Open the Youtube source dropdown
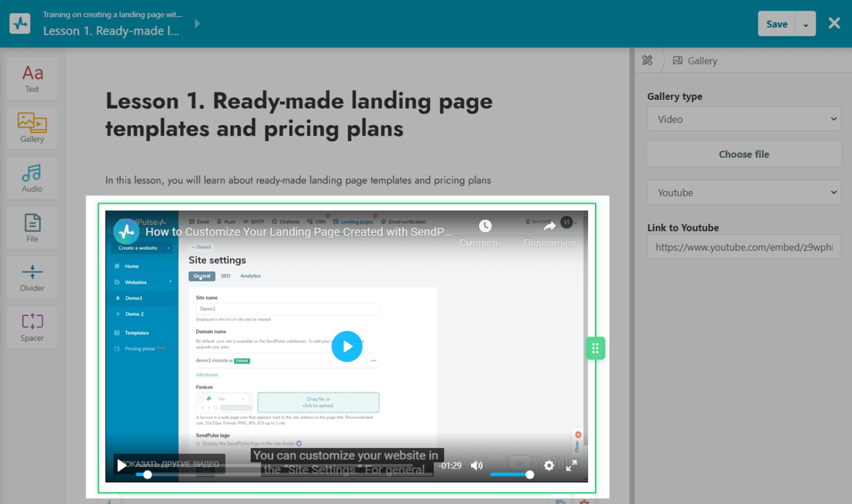The height and width of the screenshot is (504, 852). (743, 192)
